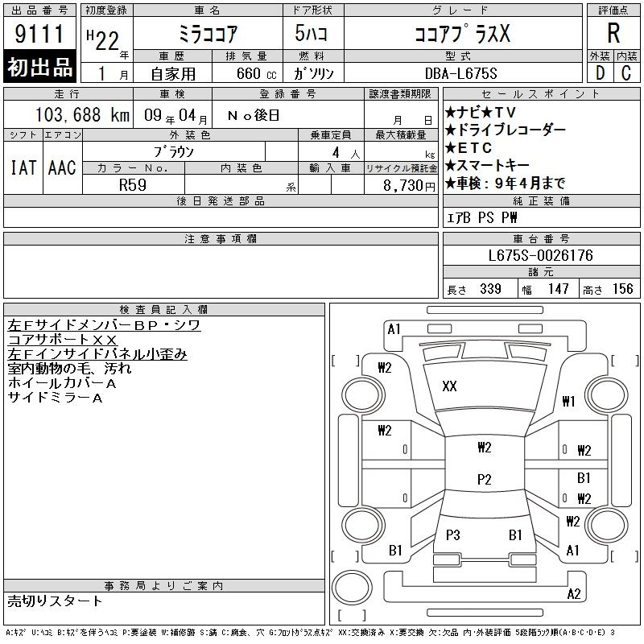
Task: Select the car name ミラココア
Action: point(208,34)
